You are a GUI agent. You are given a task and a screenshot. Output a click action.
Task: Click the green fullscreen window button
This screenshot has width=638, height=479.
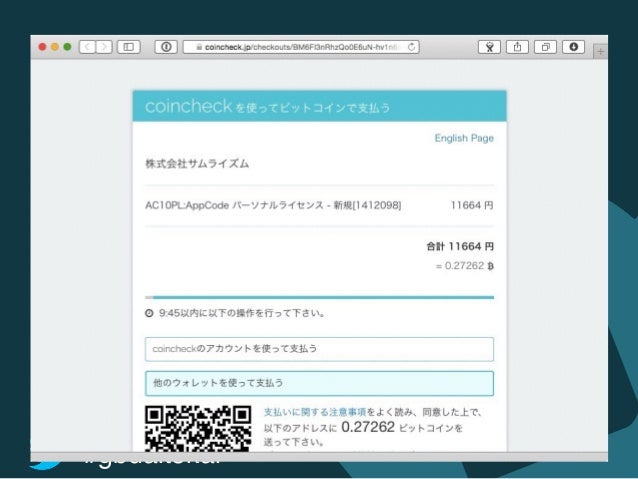[x=67, y=47]
